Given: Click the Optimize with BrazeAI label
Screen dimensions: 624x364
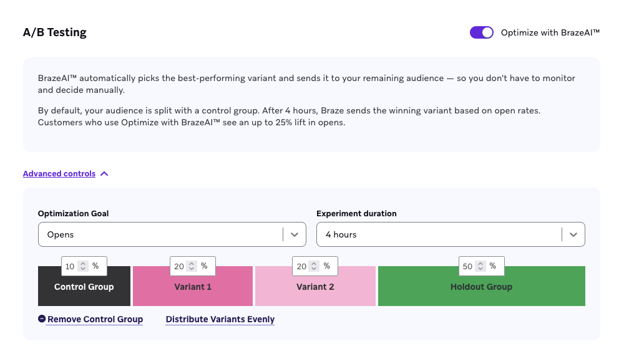Looking at the screenshot, I should tap(550, 32).
